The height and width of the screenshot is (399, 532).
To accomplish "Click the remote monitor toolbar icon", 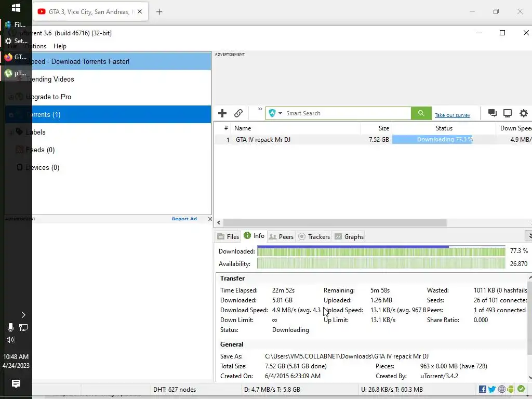I will [507, 113].
